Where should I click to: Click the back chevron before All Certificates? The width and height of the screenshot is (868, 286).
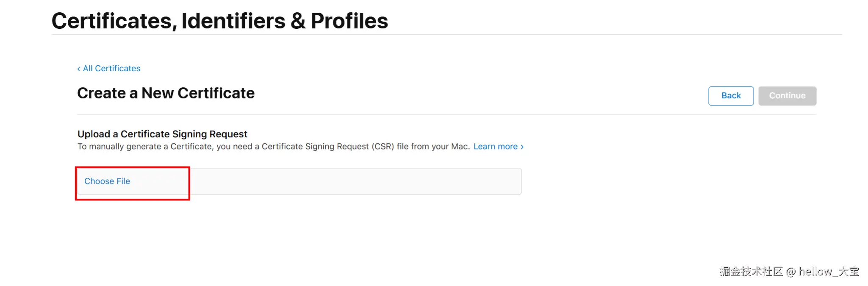79,69
